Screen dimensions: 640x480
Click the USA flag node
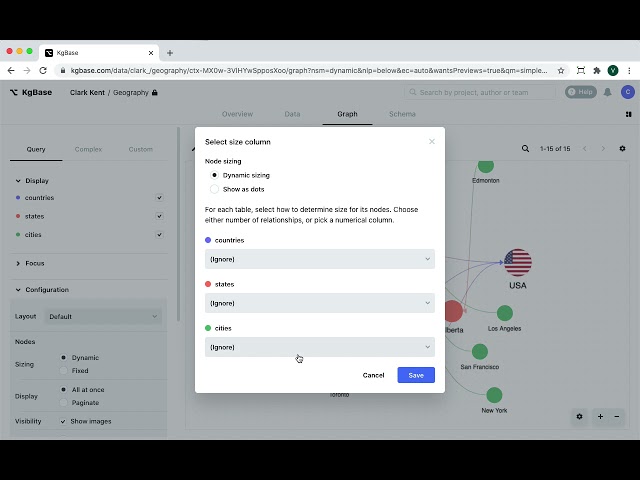click(518, 262)
